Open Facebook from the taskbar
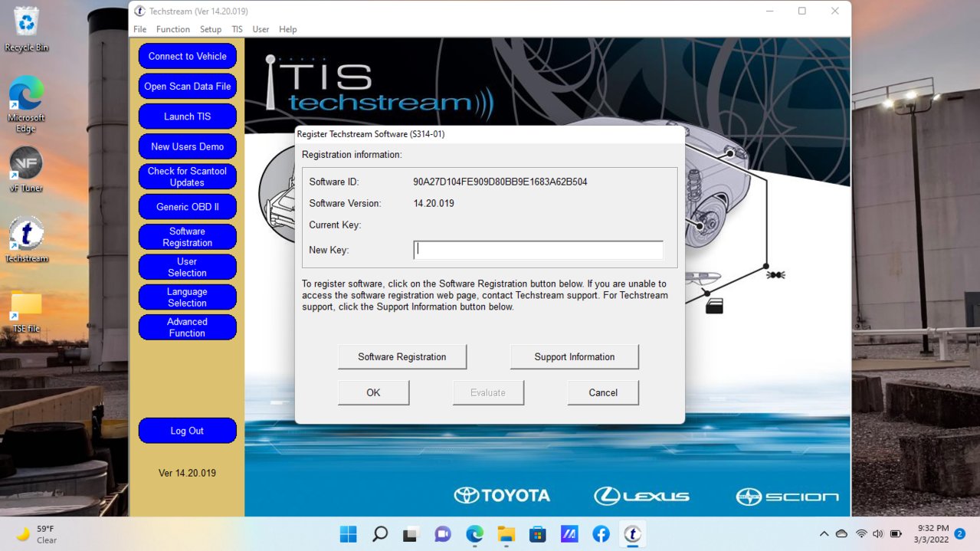Viewport: 980px width, 551px height. 601,534
